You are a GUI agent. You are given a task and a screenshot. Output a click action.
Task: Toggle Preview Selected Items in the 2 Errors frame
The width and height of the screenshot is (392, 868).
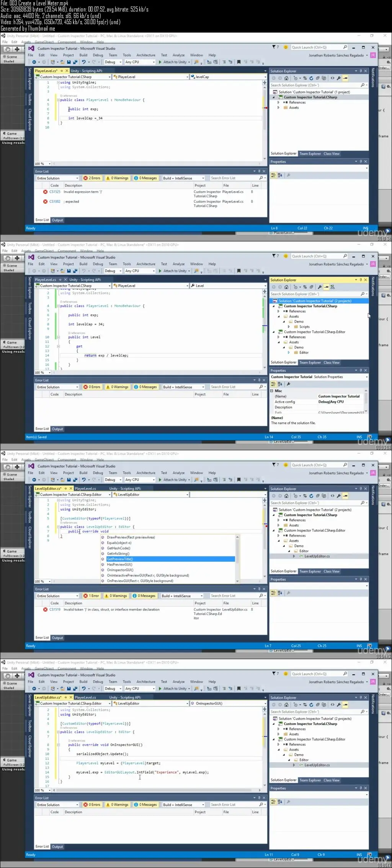tap(345, 78)
